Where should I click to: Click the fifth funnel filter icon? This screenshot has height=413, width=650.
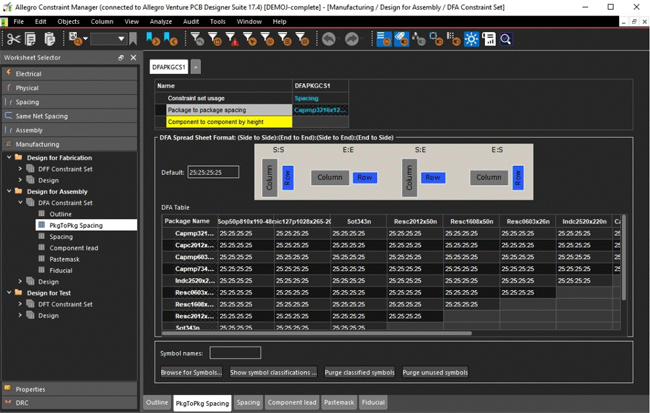[x=267, y=39]
